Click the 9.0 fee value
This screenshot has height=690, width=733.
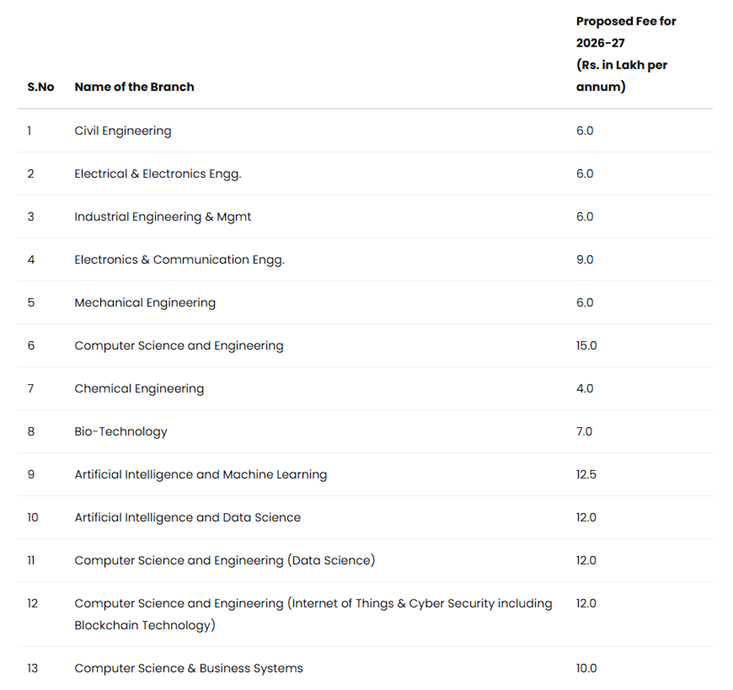pos(585,260)
